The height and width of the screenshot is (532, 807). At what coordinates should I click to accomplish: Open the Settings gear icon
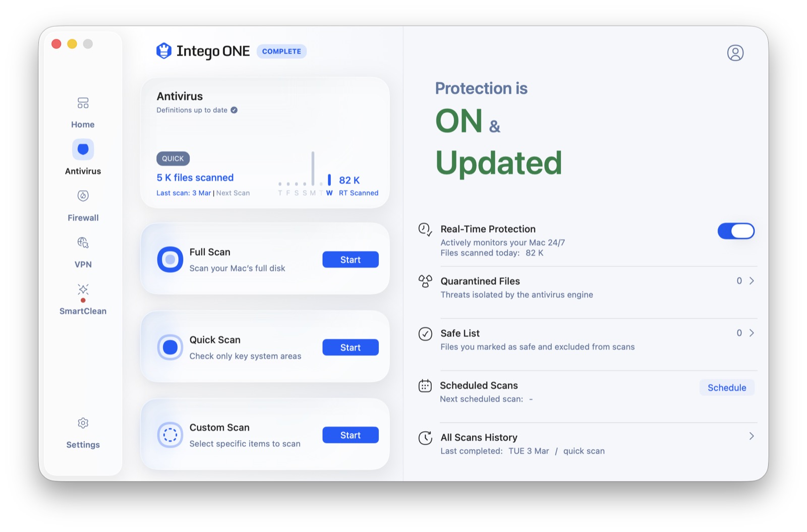coord(83,423)
